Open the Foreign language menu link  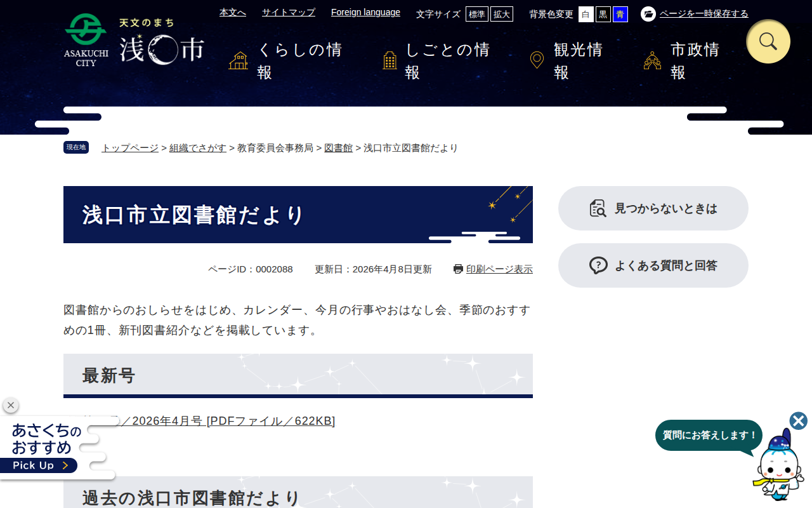coord(365,12)
